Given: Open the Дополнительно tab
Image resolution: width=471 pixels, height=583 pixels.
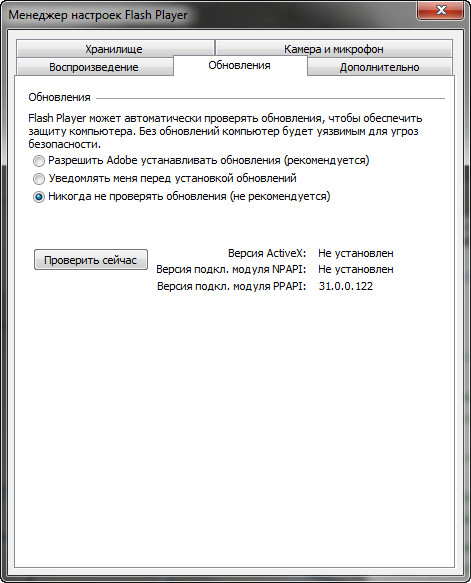Looking at the screenshot, I should click(380, 67).
